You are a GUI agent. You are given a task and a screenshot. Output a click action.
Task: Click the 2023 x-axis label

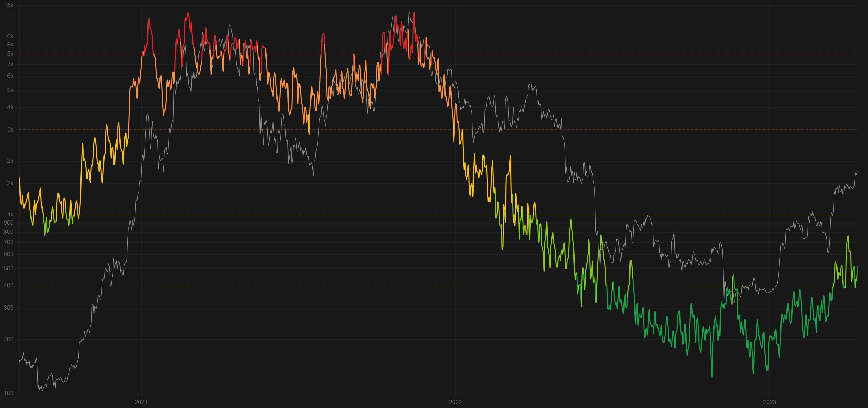point(769,402)
